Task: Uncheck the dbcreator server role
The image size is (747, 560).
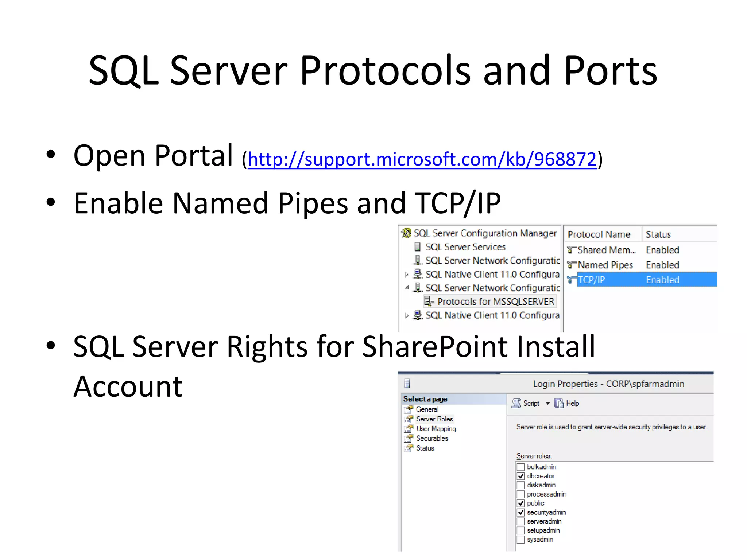Action: pyautogui.click(x=521, y=476)
